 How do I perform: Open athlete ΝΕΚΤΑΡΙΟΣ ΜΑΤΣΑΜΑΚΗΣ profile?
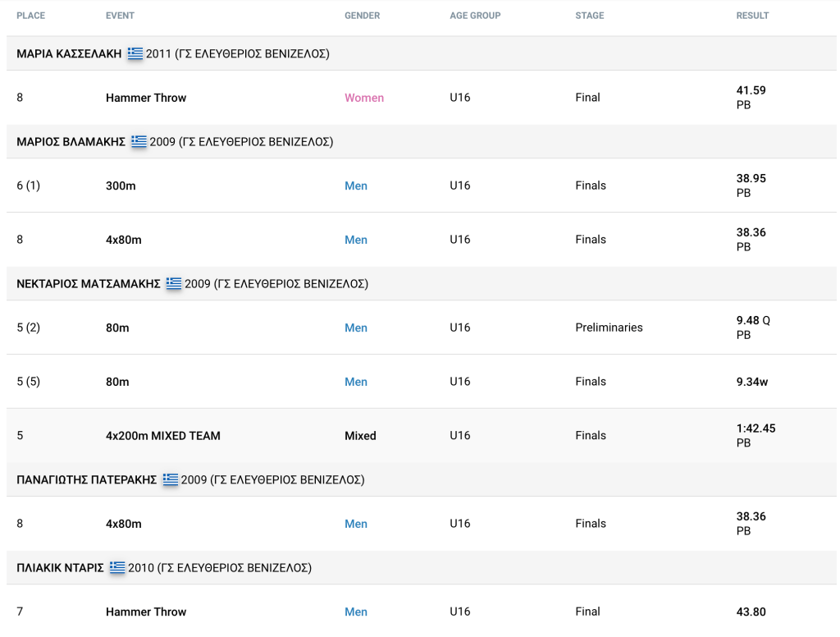point(88,284)
